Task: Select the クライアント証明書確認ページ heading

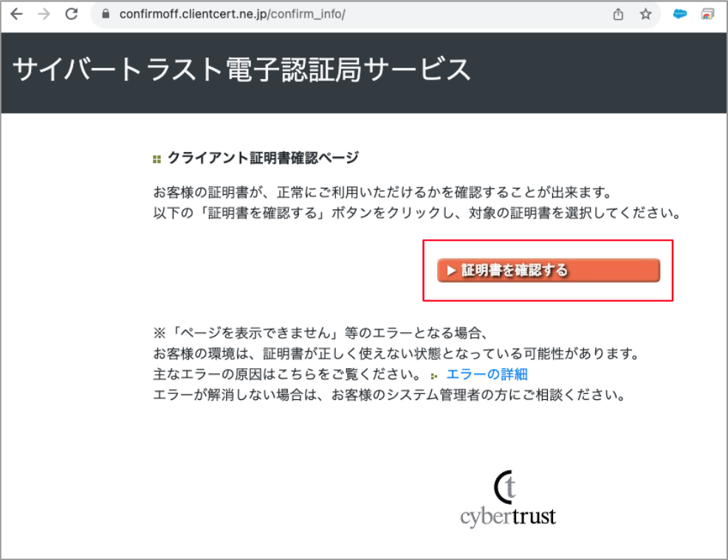Action: [263, 157]
